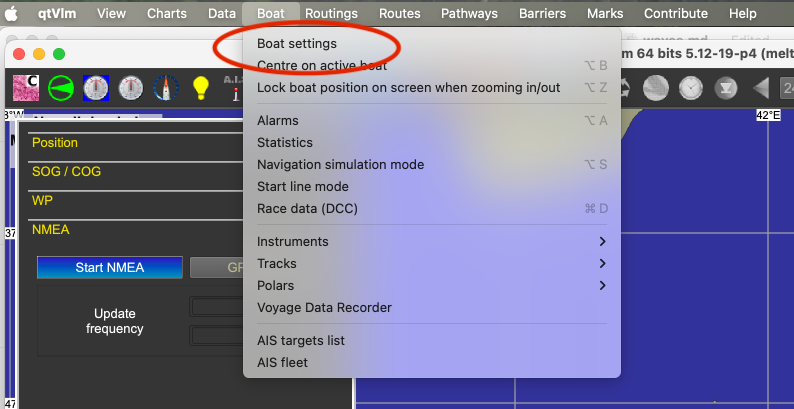Screen dimensions: 794x409
Task: Click the pink chart 'C' toolbar icon
Action: (x=27, y=88)
